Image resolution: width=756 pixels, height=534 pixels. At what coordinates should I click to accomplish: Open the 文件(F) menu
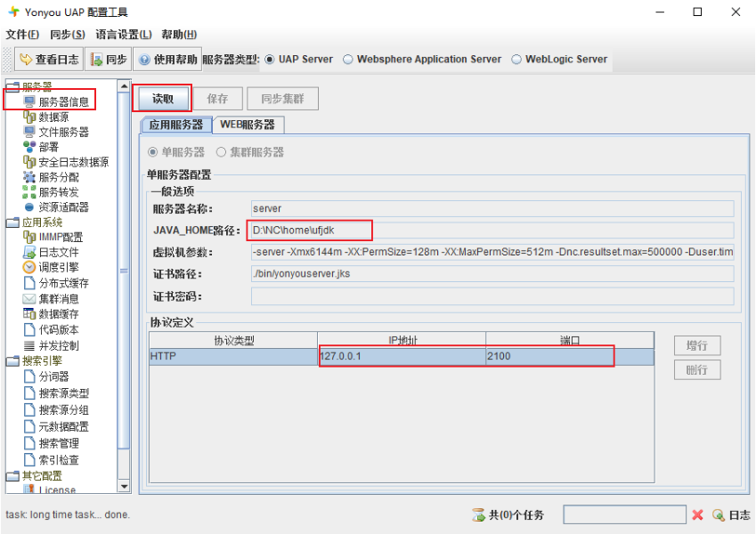pyautogui.click(x=22, y=34)
